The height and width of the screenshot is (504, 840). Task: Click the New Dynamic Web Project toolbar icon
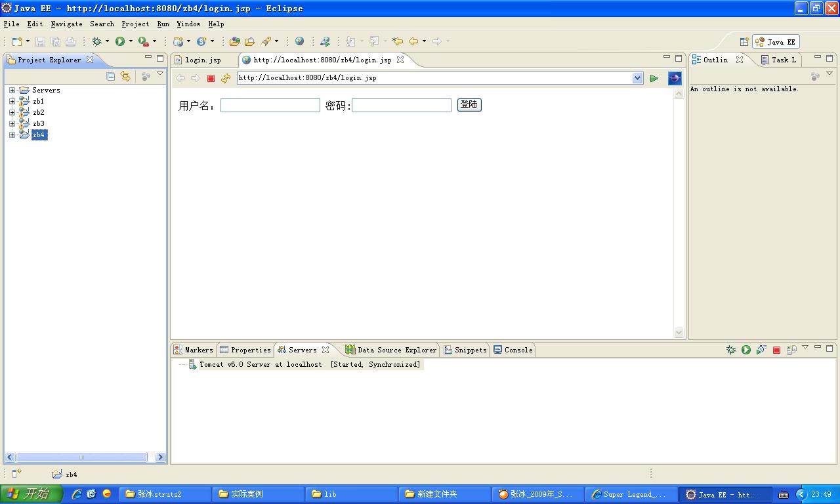178,41
